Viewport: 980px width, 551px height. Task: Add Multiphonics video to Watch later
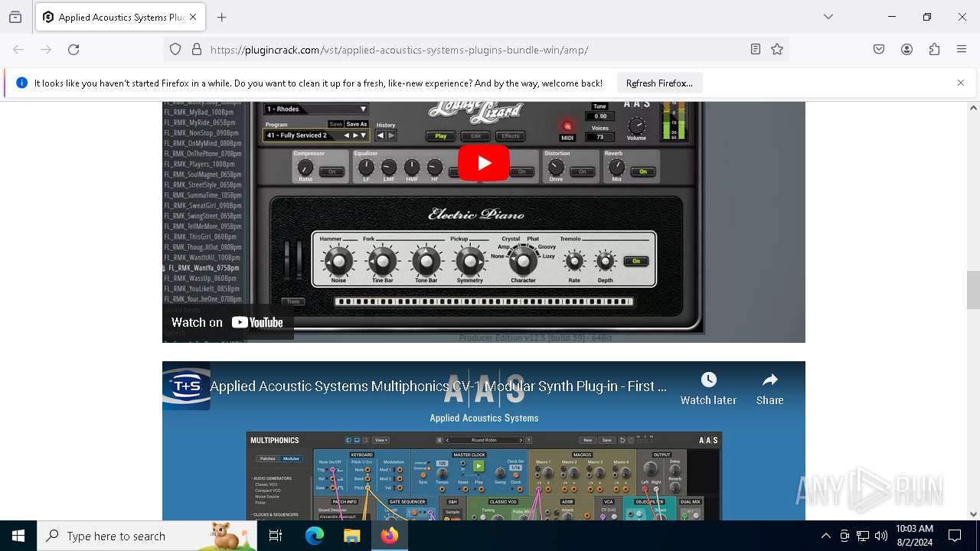pos(708,388)
